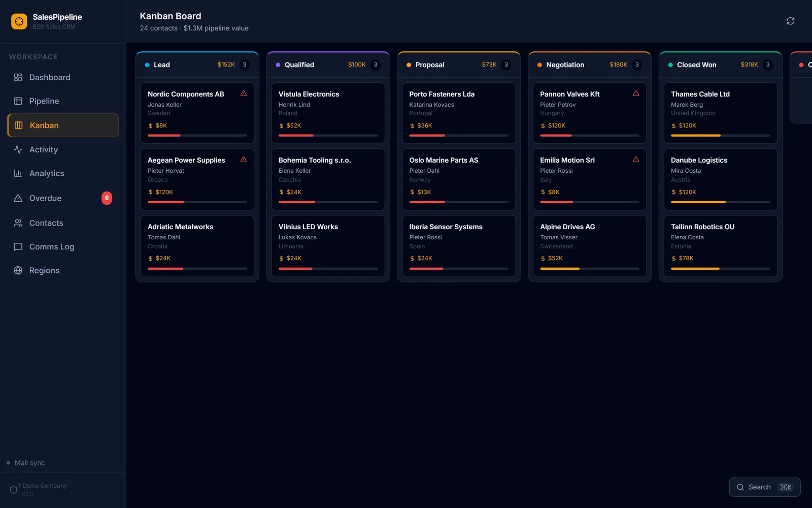
Task: Click the Demo Company label
Action: pos(45,486)
